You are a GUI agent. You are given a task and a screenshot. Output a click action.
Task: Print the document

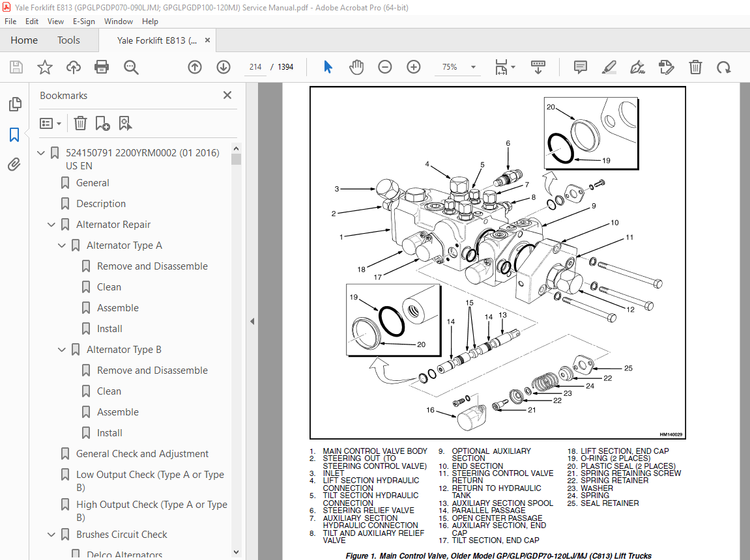[x=102, y=67]
